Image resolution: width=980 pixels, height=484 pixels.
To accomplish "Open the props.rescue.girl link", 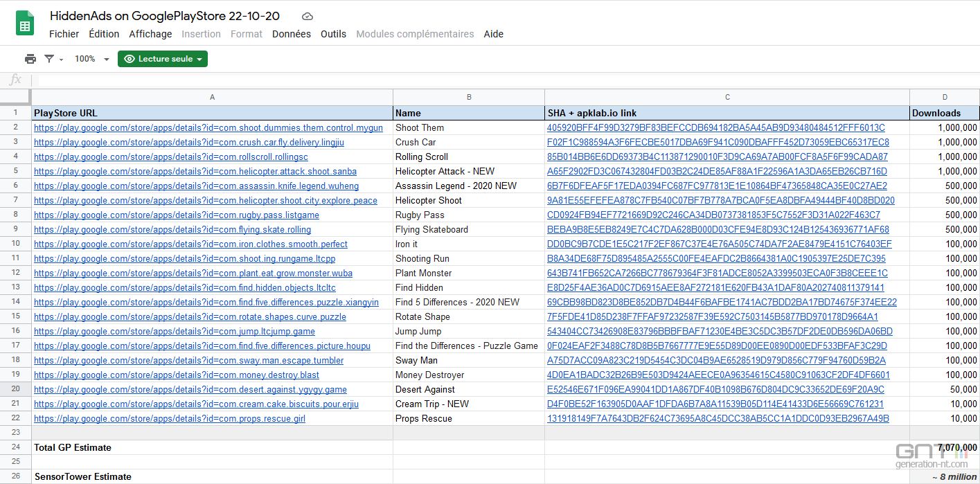I will [x=169, y=418].
